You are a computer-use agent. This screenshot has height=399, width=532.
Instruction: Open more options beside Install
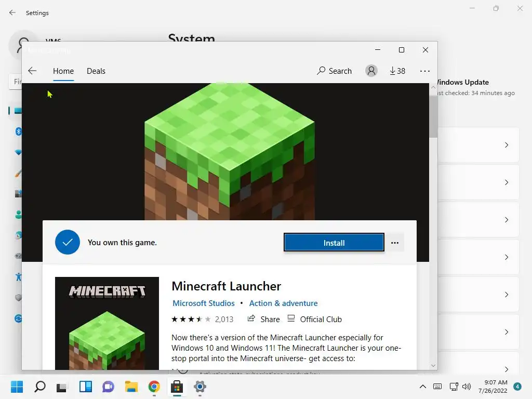(395, 243)
